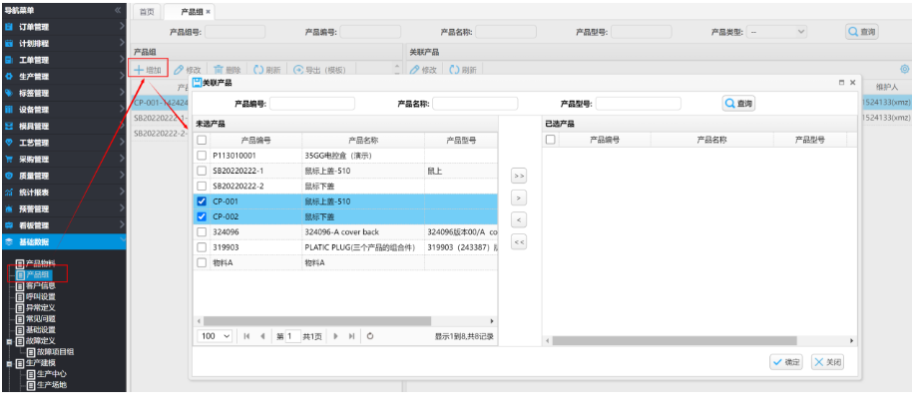Focus 产品型号 field in dialog

638,104
